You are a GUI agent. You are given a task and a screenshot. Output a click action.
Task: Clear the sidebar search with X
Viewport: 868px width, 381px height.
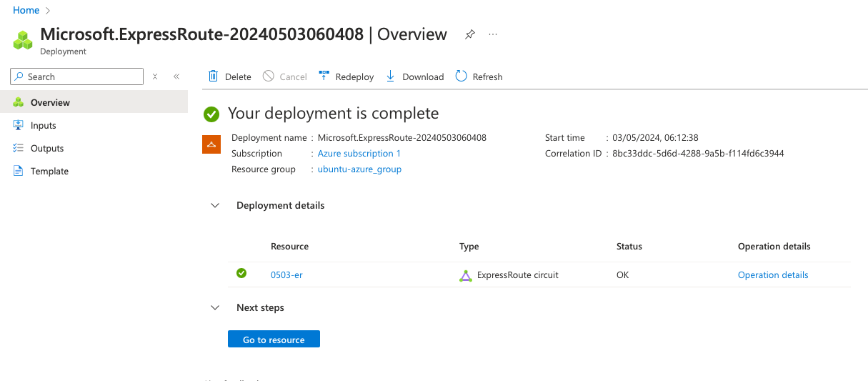click(x=155, y=76)
